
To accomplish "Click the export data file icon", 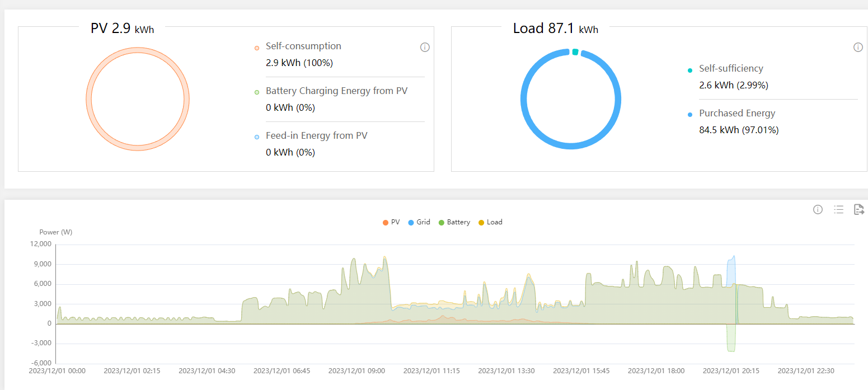I will coord(858,210).
